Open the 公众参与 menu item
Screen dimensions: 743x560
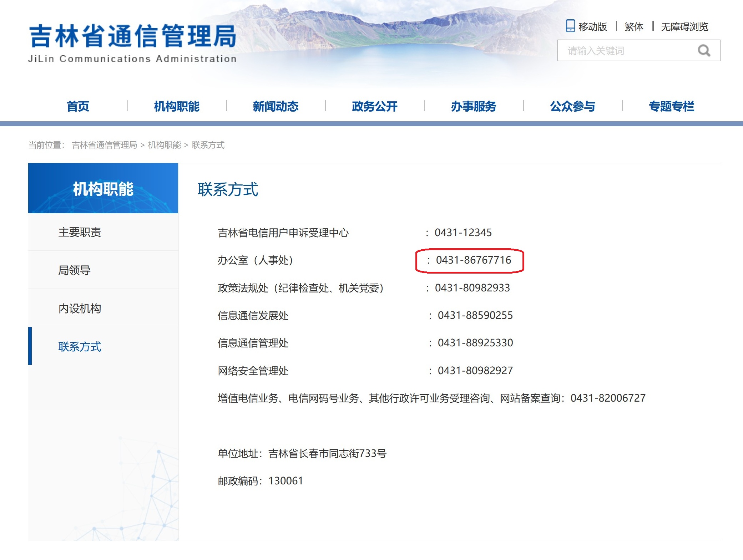(x=572, y=106)
